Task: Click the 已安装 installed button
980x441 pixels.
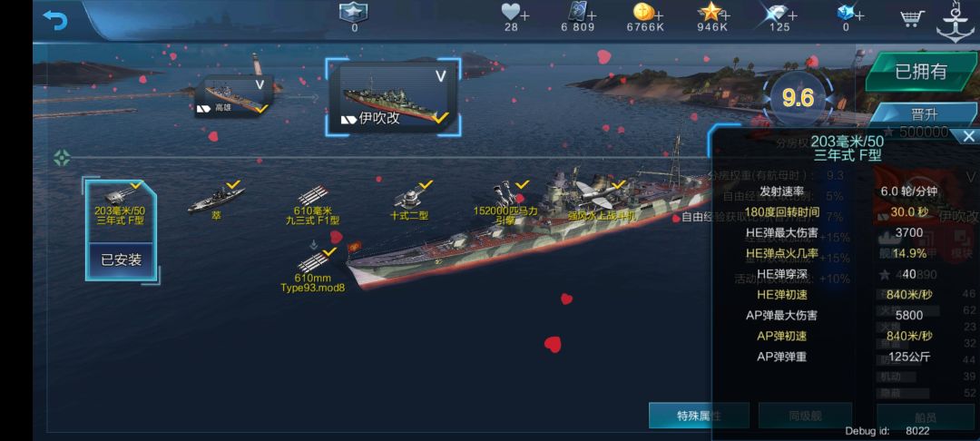Action: [x=122, y=260]
